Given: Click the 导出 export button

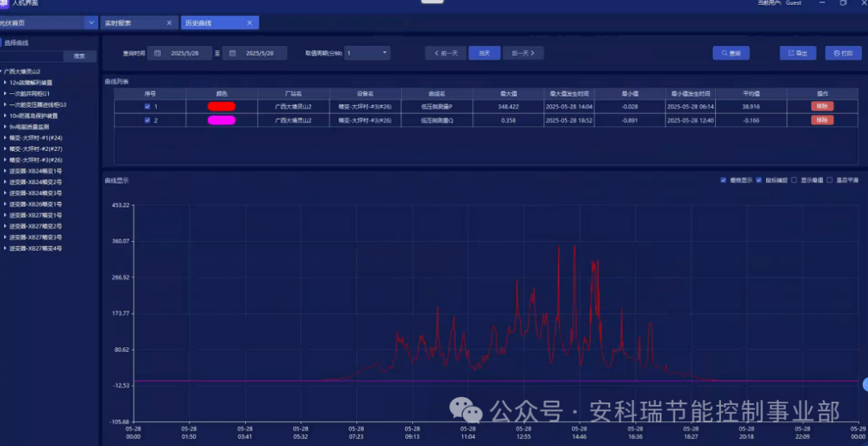Looking at the screenshot, I should (x=798, y=53).
